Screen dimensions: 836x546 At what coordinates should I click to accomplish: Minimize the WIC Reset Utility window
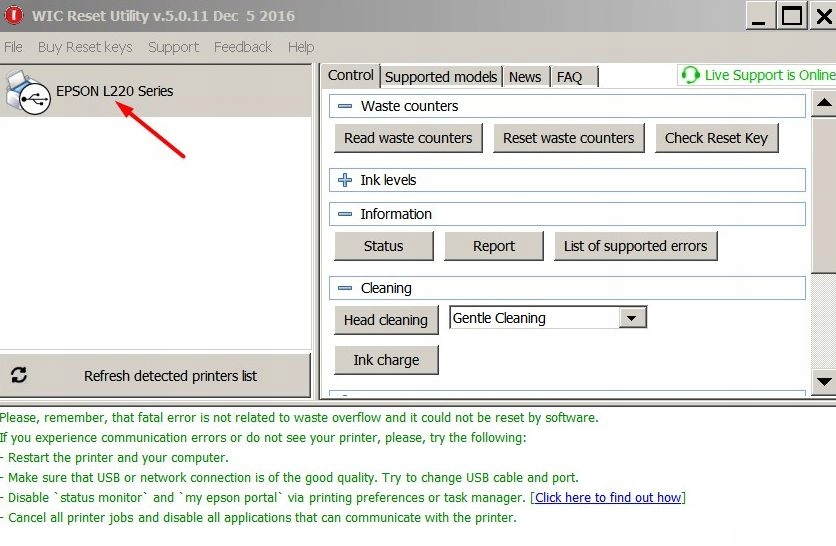[x=759, y=17]
